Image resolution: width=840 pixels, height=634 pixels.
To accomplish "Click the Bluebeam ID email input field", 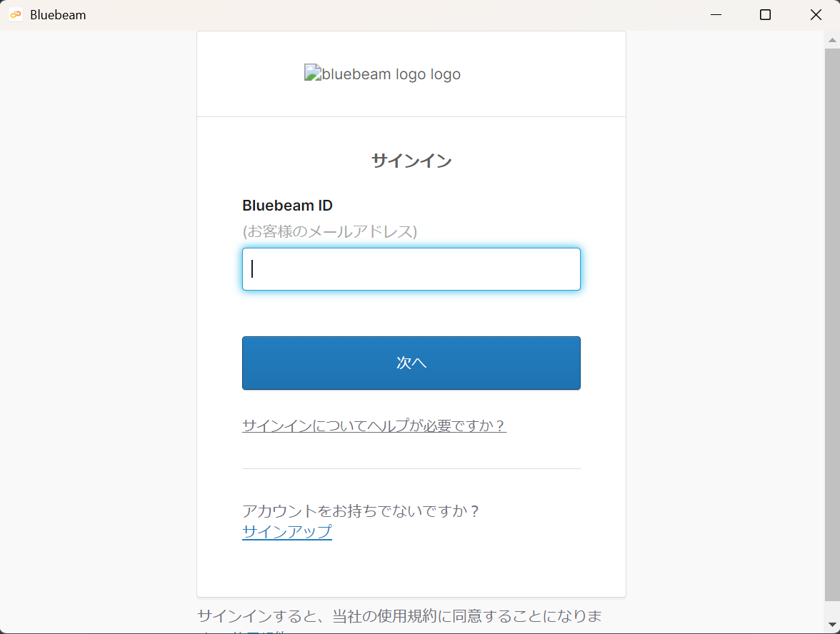I will (411, 268).
